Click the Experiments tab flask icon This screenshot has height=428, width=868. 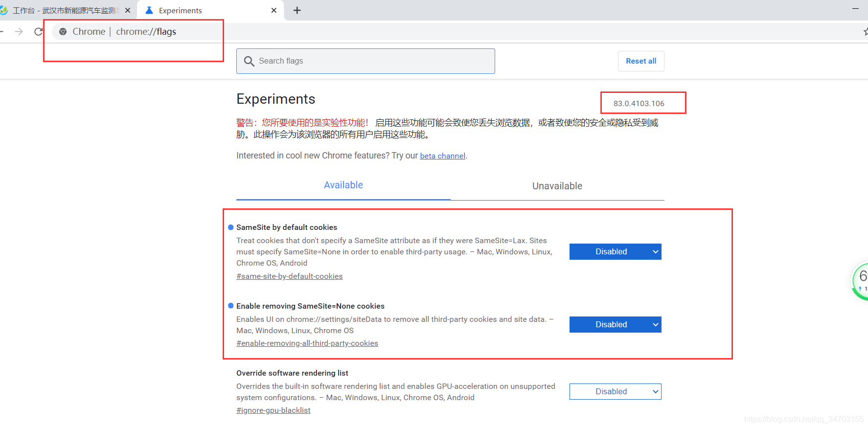(149, 10)
